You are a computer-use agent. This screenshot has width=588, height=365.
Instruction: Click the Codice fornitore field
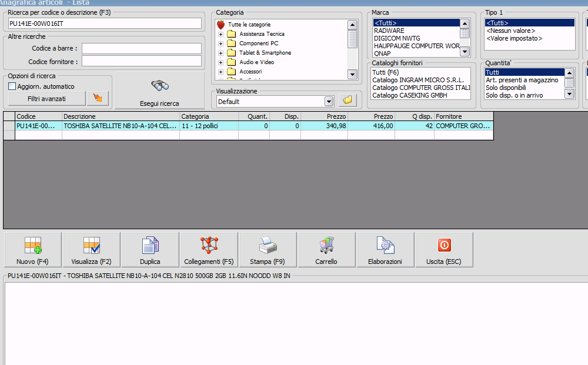[x=142, y=61]
